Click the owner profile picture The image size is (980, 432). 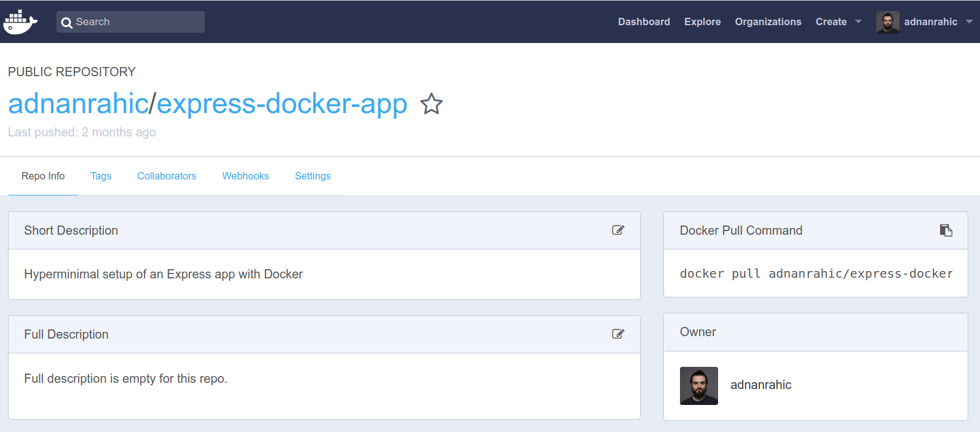point(698,386)
